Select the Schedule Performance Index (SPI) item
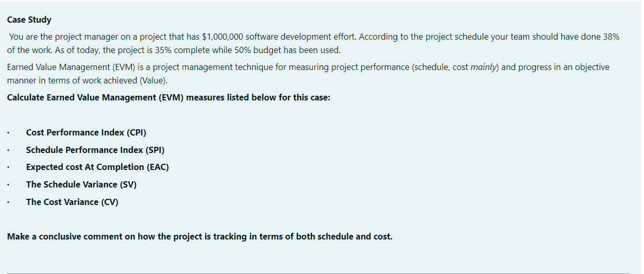644x274 pixels. point(95,150)
